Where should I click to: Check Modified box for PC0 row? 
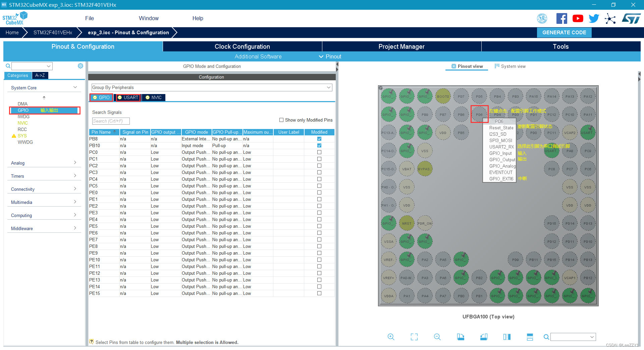319,152
